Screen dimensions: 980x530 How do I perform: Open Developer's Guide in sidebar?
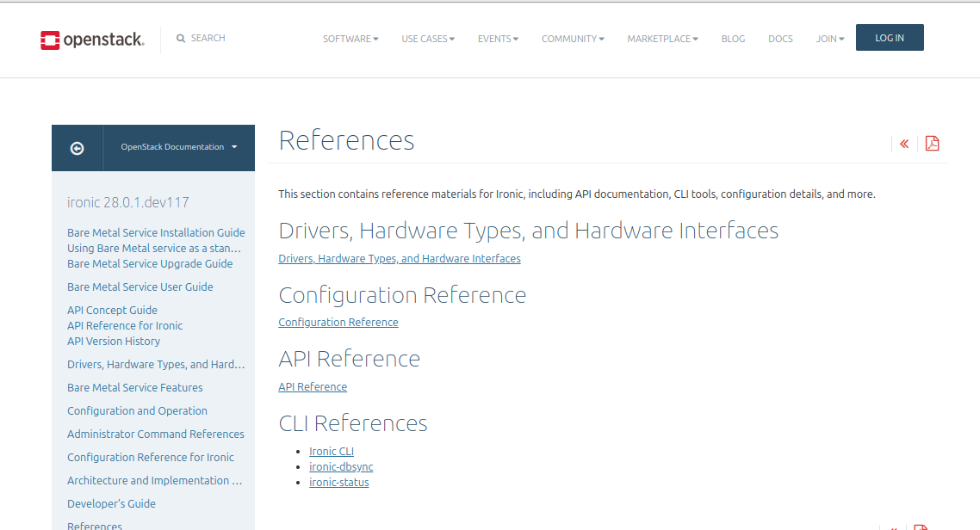pos(111,504)
